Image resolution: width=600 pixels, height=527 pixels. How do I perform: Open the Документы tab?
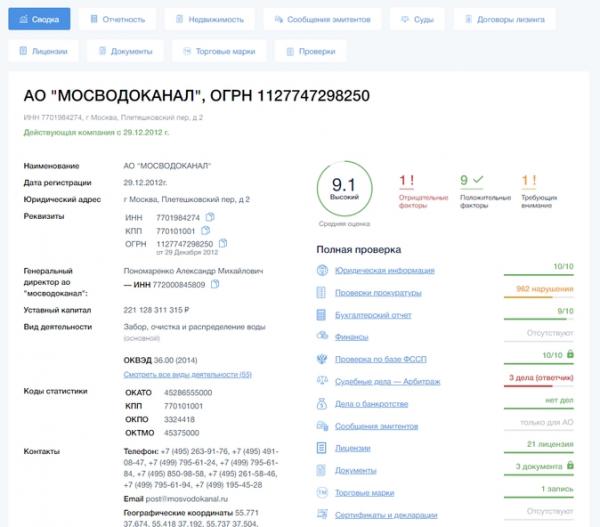click(x=126, y=51)
